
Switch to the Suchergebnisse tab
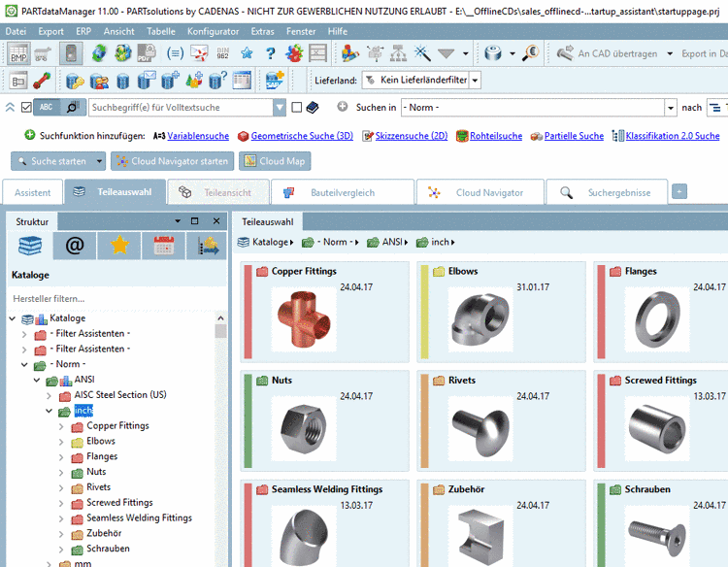coord(608,192)
